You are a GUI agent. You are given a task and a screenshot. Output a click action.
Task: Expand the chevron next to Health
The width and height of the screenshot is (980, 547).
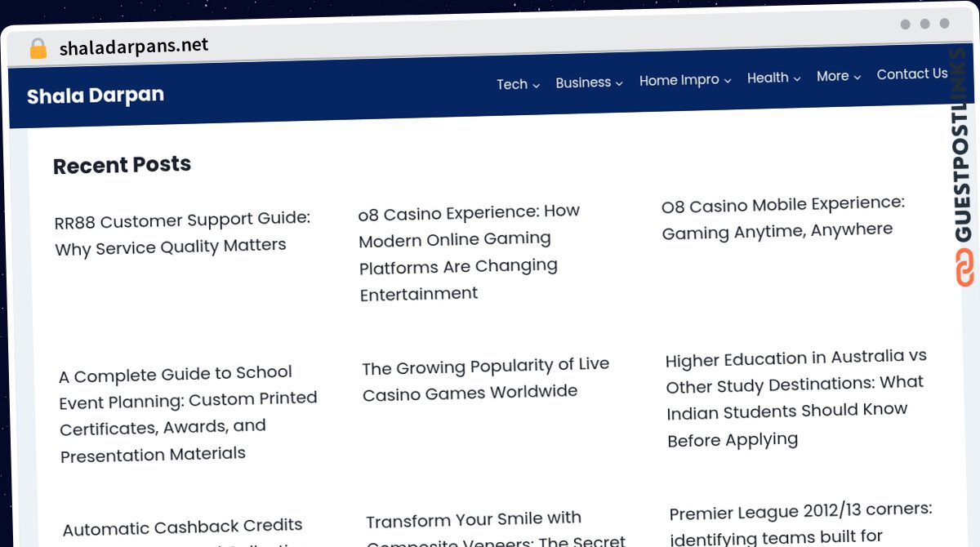(797, 78)
